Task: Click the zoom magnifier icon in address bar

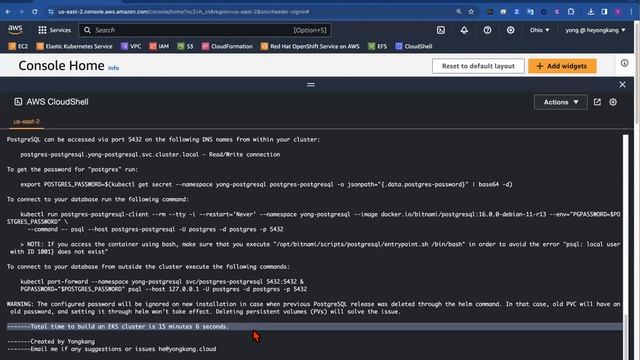Action: [459, 12]
